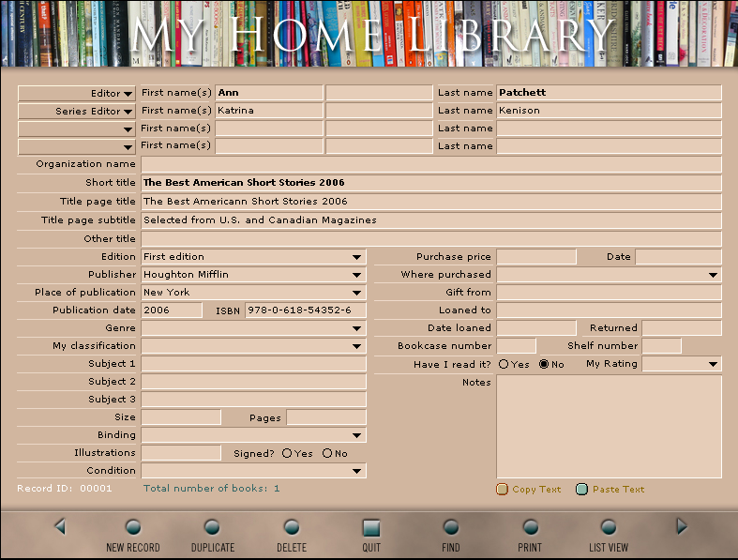Open the Editor role dropdown
738x560 pixels.
point(77,93)
